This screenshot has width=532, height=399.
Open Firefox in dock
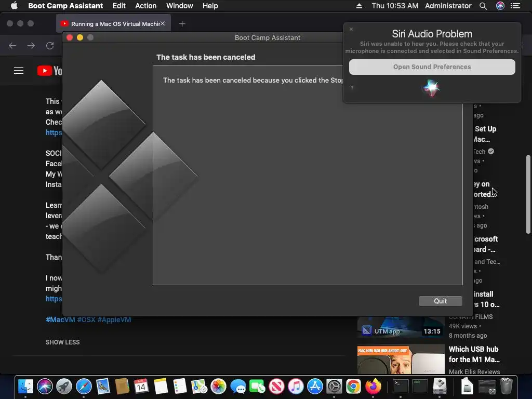[373, 386]
